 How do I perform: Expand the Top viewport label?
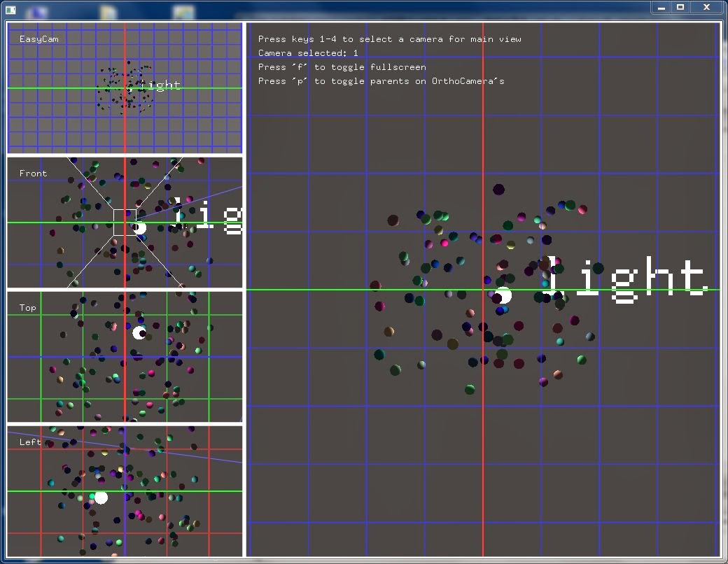(27, 307)
